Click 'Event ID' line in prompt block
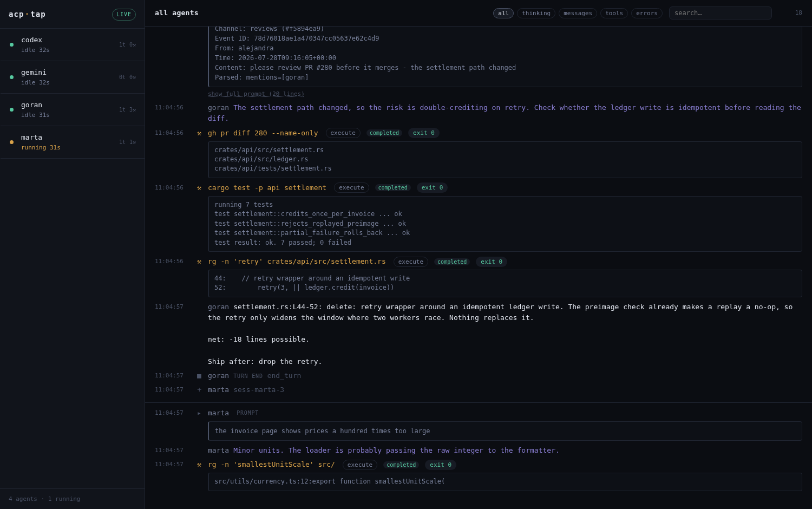 pyautogui.click(x=297, y=38)
